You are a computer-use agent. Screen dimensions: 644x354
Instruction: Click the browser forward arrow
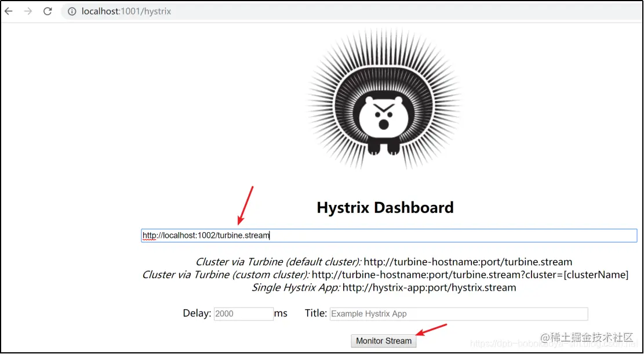coord(28,12)
